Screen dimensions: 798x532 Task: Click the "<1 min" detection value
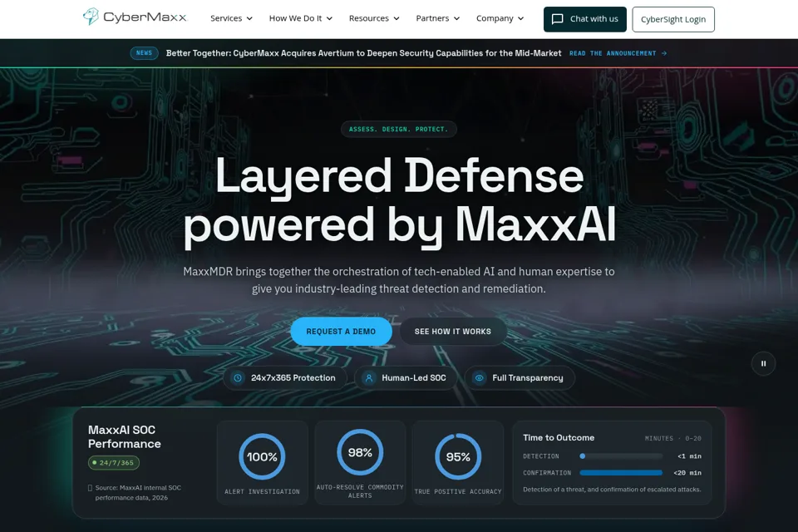pos(690,456)
